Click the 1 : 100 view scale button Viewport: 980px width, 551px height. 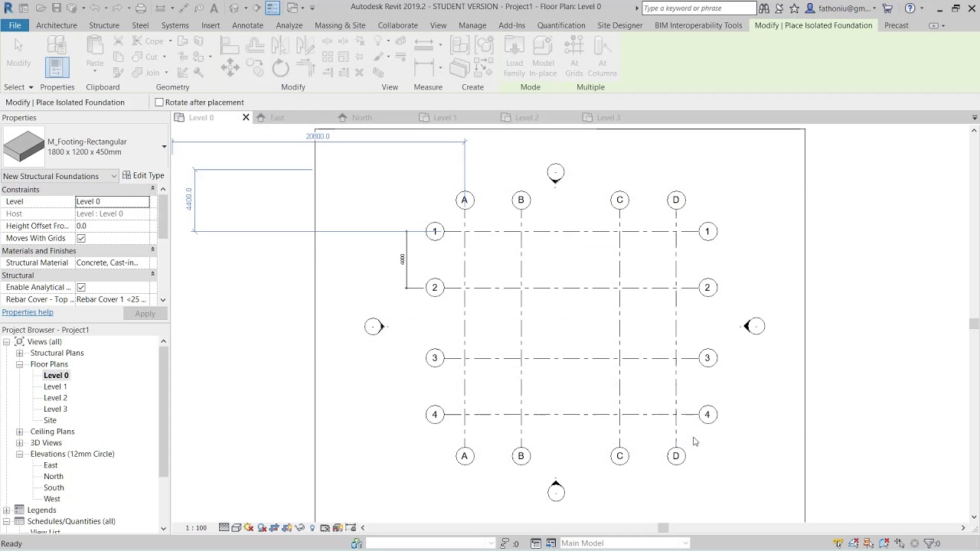(196, 528)
